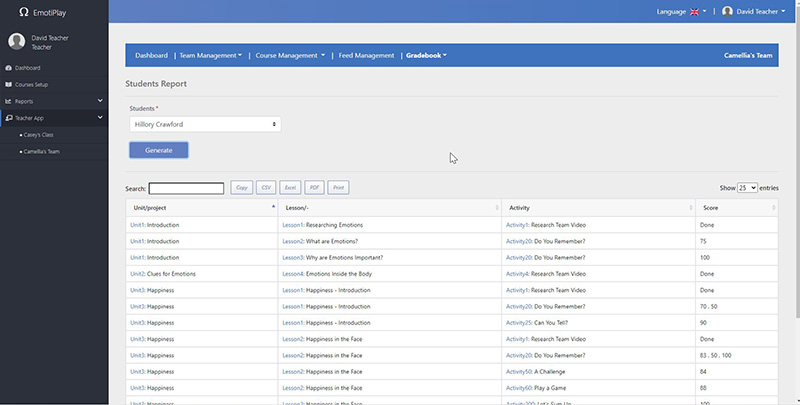Open the Show entries count dropdown
Screen dimensions: 800x405
click(747, 188)
